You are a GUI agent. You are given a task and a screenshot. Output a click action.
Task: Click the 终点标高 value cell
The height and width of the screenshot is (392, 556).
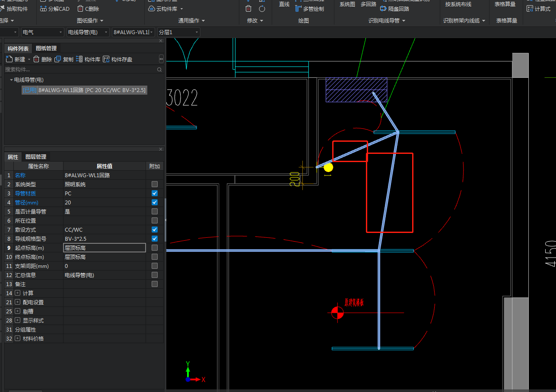[105, 257]
